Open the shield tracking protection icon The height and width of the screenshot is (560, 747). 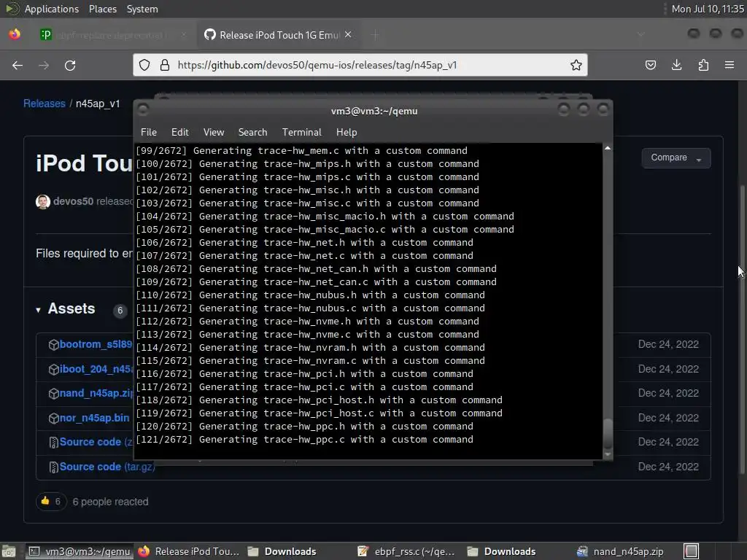click(x=144, y=65)
